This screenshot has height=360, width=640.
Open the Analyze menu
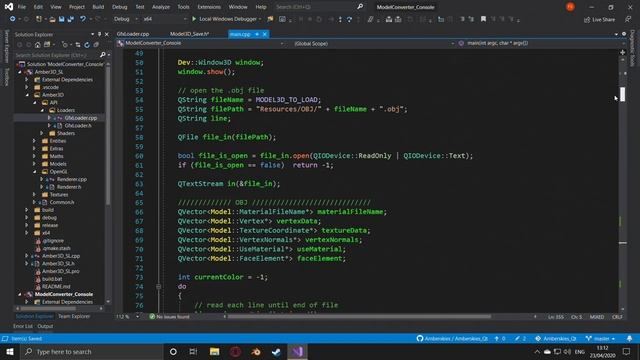(161, 7)
